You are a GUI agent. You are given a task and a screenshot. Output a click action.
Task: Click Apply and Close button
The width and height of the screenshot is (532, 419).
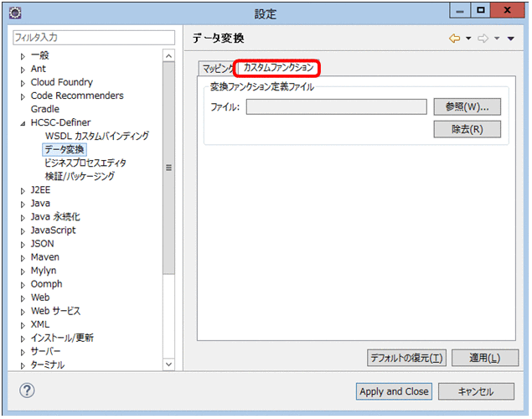[x=394, y=391]
